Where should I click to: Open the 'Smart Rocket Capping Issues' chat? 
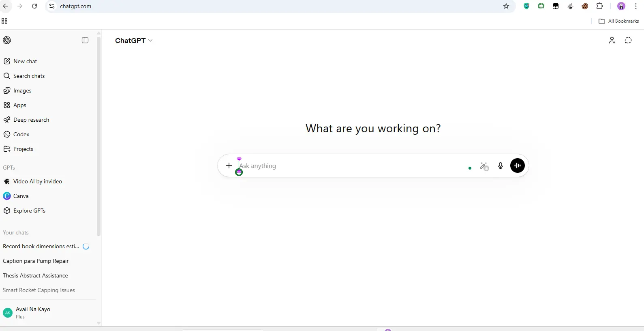tap(39, 290)
